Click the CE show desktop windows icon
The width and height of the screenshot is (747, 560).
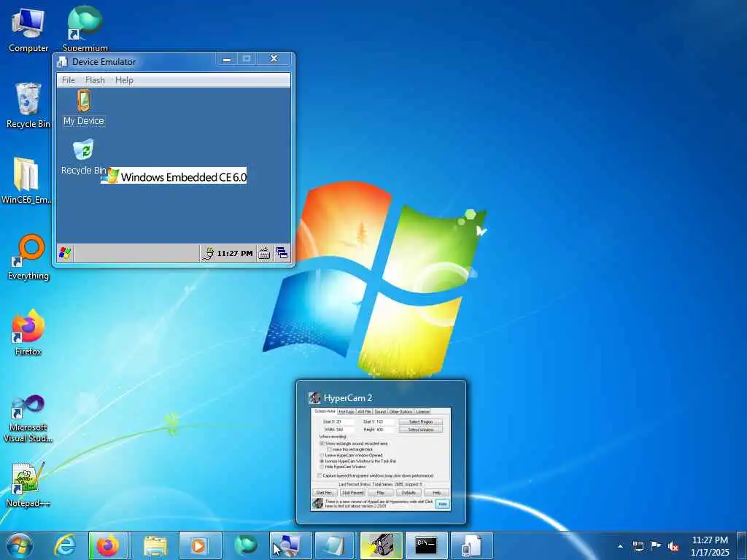[x=282, y=253]
